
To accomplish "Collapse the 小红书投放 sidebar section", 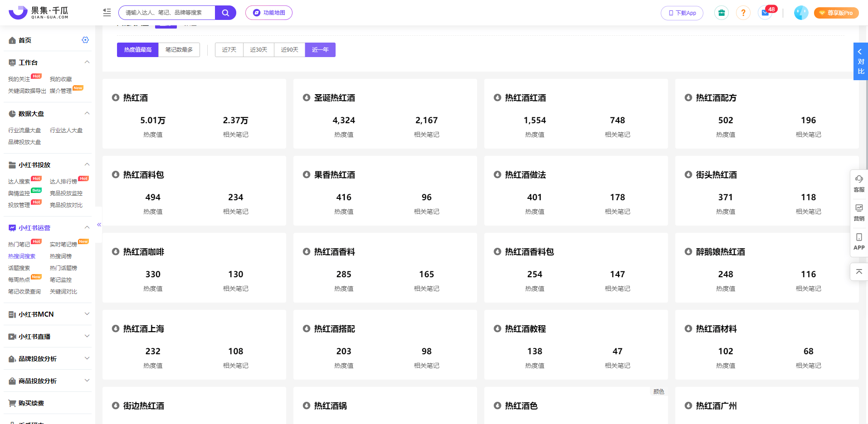I will coord(87,164).
